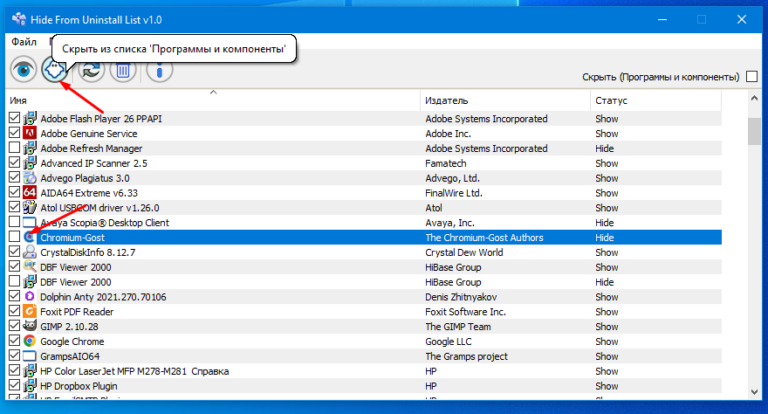
Task: Click publisher Famatech
Action: click(x=446, y=163)
